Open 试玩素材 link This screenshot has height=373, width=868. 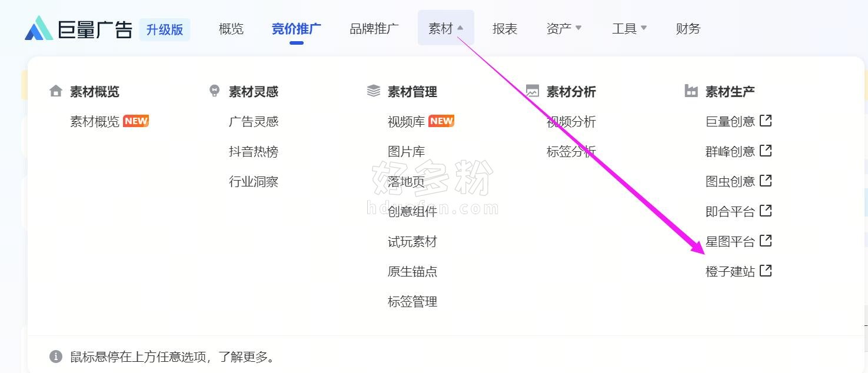413,242
